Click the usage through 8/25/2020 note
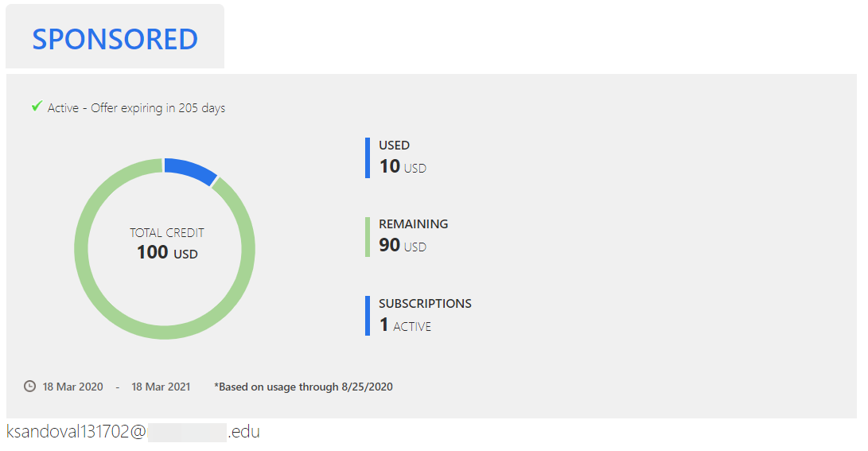 (x=303, y=387)
